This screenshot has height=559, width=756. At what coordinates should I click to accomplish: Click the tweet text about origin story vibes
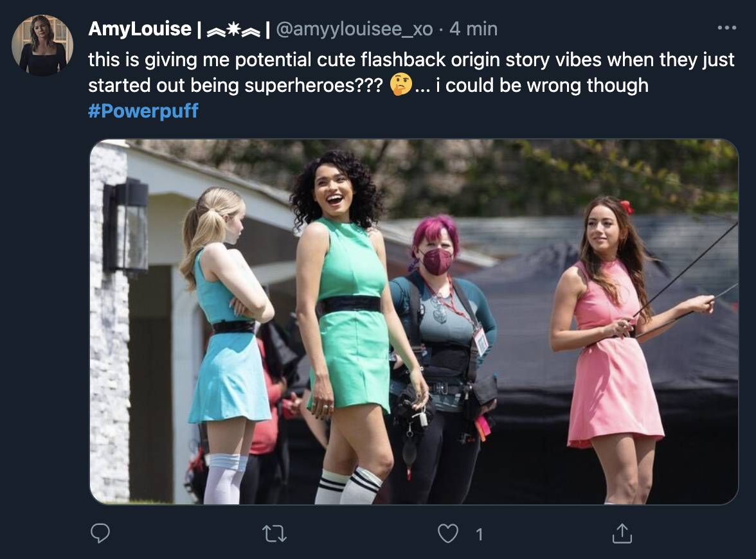[411, 60]
